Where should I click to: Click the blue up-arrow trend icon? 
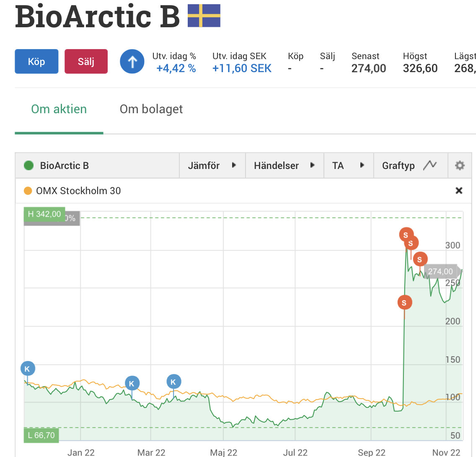coord(132,62)
